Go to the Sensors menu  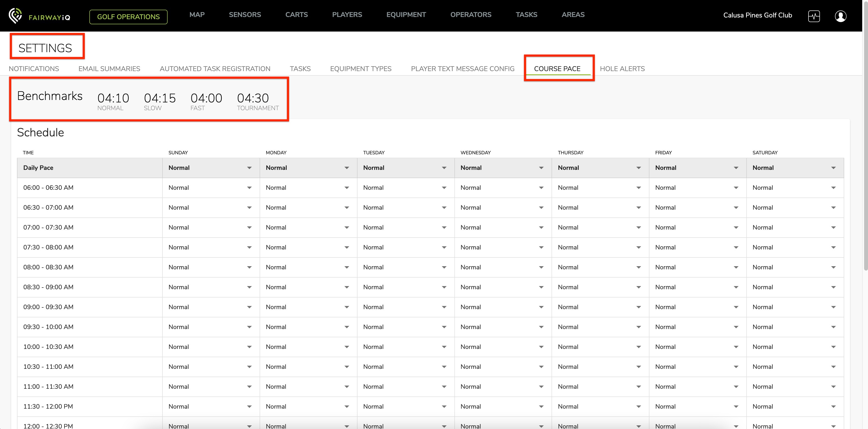click(x=245, y=15)
